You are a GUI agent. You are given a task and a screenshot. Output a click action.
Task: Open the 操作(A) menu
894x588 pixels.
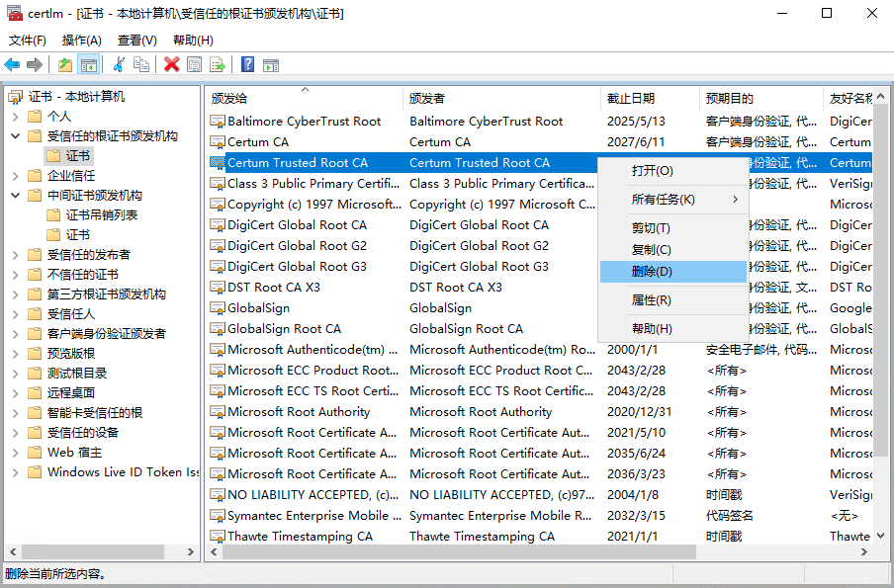pos(81,41)
